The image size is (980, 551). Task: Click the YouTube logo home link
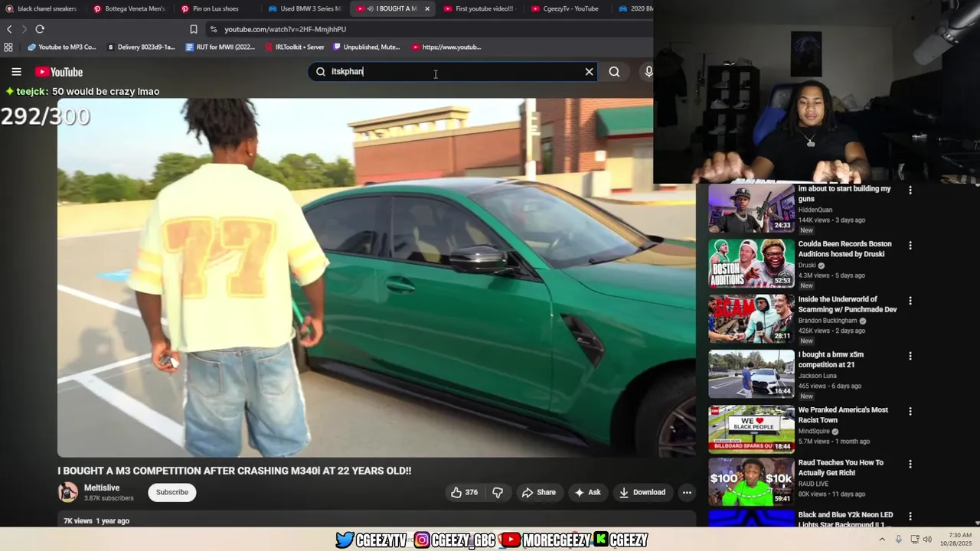click(59, 72)
